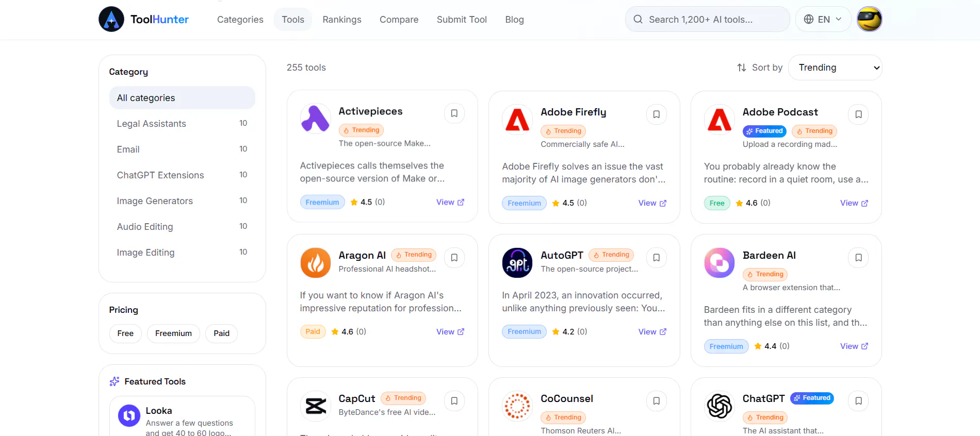Open the Compare page
Screen dimensions: 980x436
(x=399, y=20)
